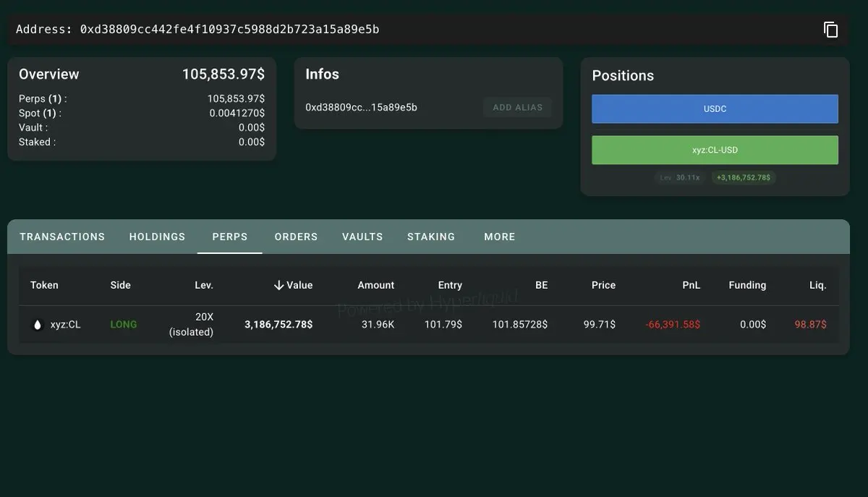
Task: Sort table by Side column header
Action: pos(120,285)
